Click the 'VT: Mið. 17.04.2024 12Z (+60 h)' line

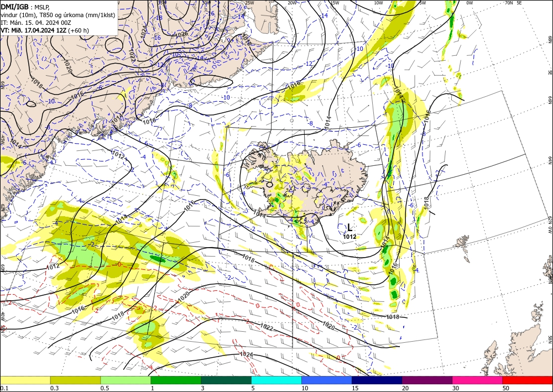(45, 30)
